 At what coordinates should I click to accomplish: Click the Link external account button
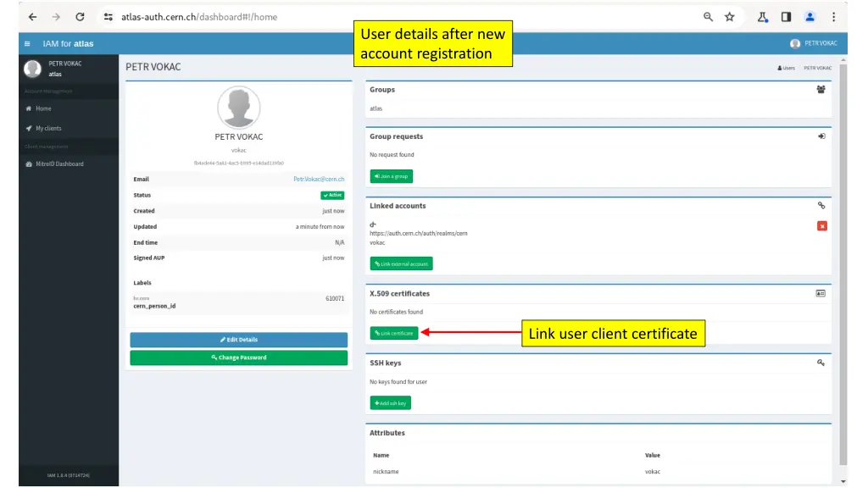[401, 264]
